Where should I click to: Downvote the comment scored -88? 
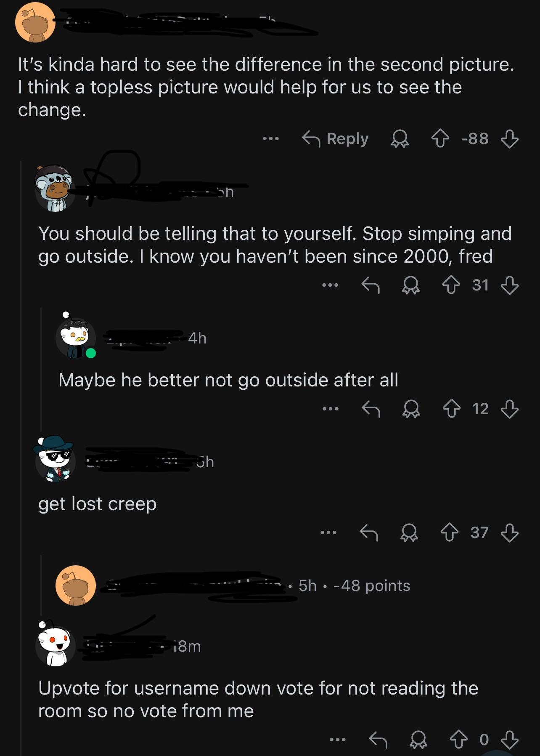tap(509, 139)
